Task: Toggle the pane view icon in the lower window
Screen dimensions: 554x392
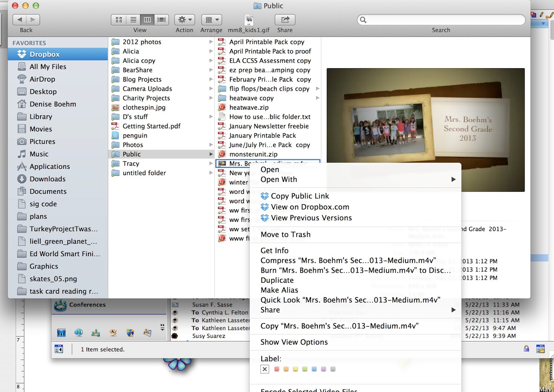Action: click(59, 349)
